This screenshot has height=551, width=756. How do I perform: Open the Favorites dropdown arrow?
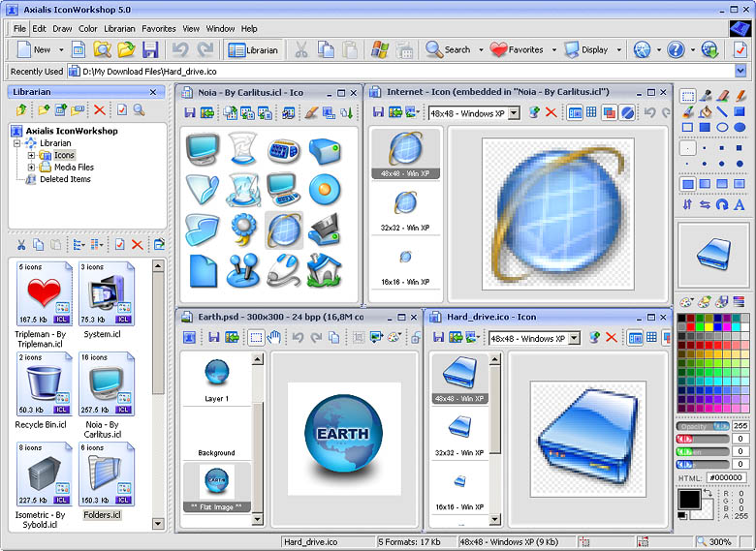tap(554, 49)
